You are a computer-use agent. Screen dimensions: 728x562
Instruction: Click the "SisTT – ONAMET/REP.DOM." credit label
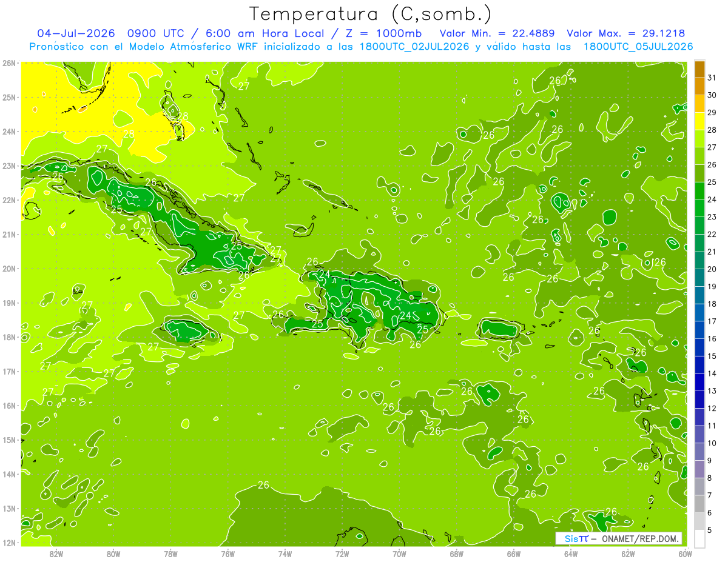619,539
